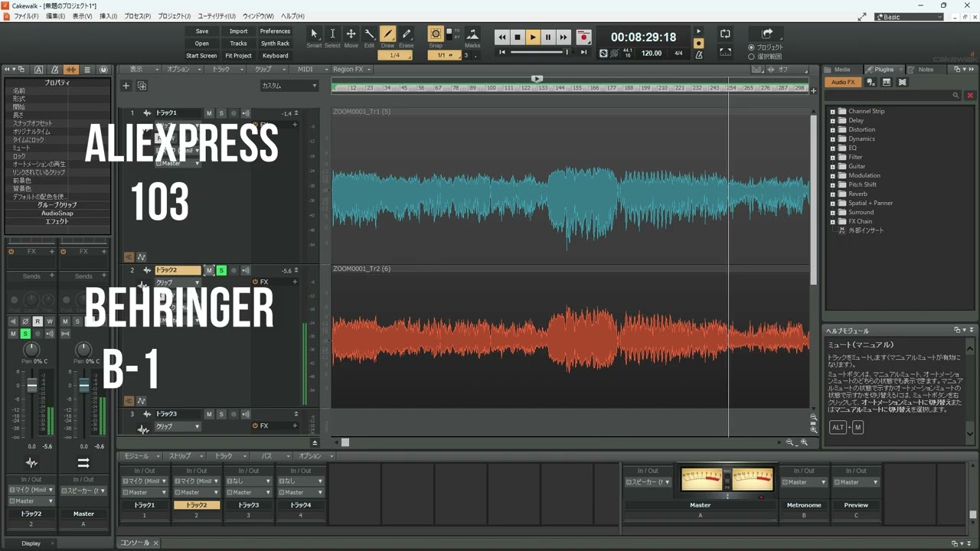Screen dimensions: 980x551
Task: Zoom in horizontally with magnifier plus icon
Action: (x=804, y=442)
